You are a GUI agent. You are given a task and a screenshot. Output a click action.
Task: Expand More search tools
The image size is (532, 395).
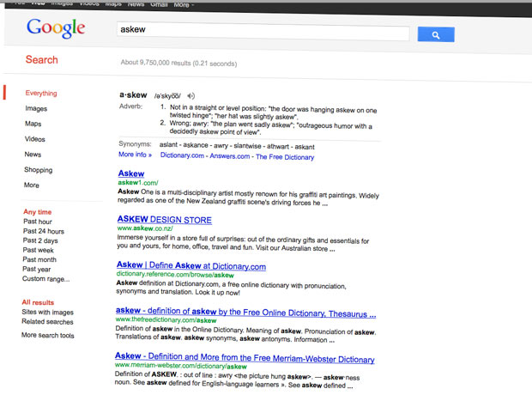click(x=47, y=335)
